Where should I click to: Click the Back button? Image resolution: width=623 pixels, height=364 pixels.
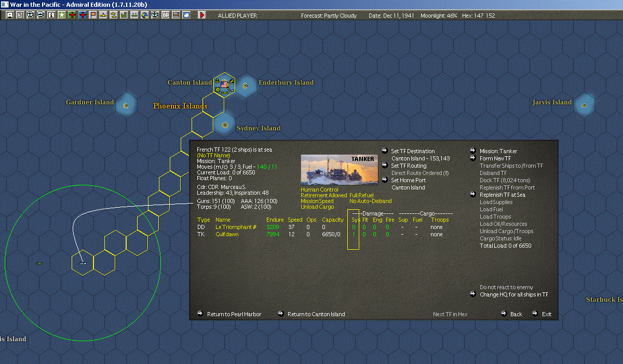click(516, 314)
